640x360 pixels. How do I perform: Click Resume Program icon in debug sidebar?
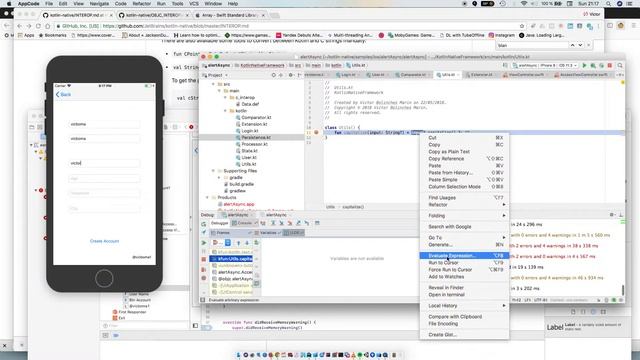(204, 243)
